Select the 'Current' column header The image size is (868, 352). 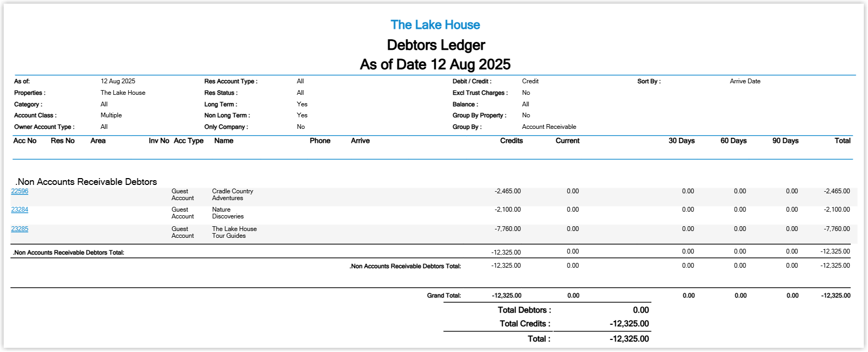pos(568,141)
